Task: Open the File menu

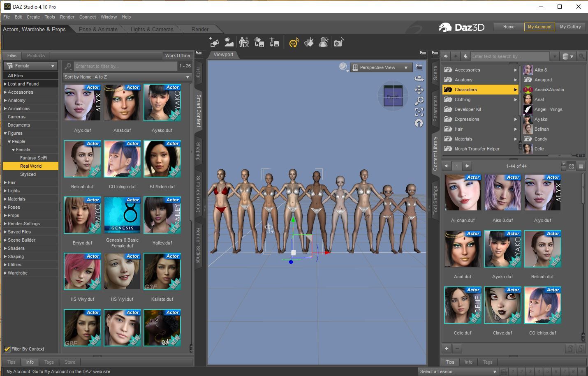Action: click(7, 17)
